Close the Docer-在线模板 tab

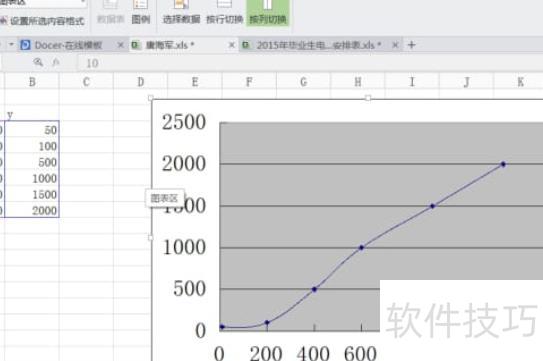click(120, 45)
